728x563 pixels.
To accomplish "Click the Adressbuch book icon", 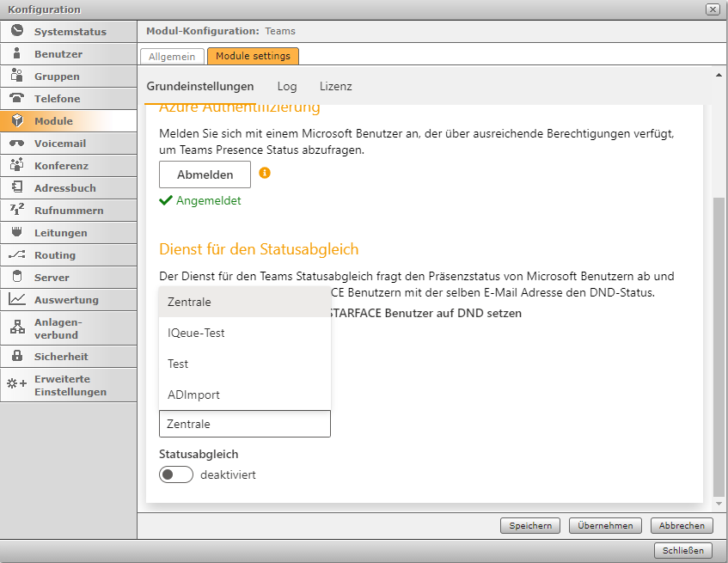I will pos(17,187).
